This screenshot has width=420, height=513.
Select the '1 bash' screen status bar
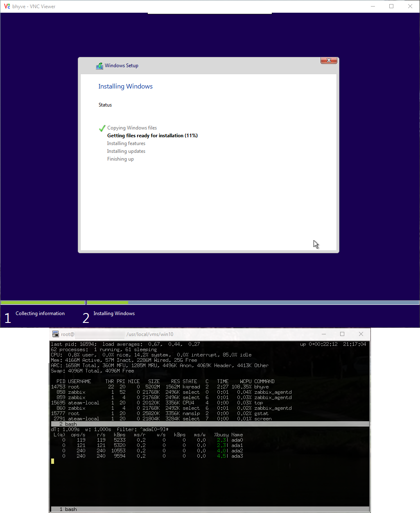tap(210, 509)
